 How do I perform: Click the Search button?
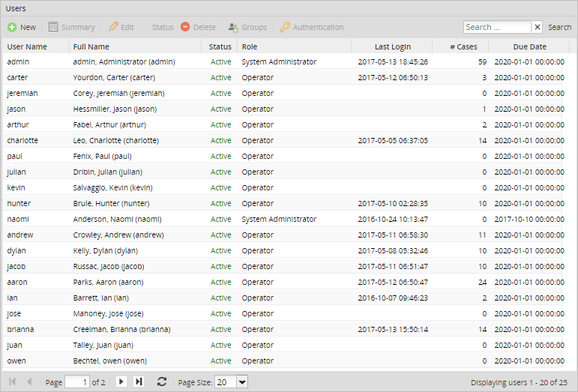(559, 27)
